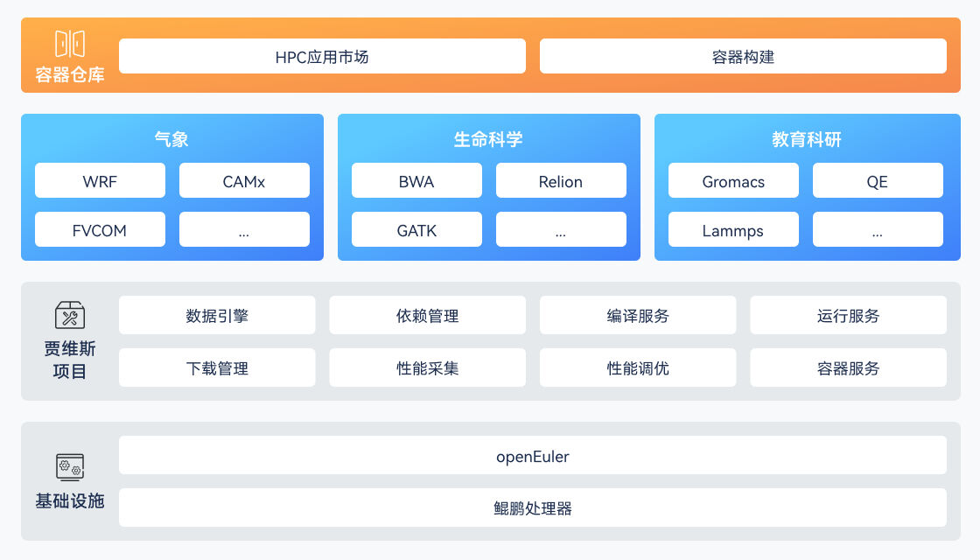The height and width of the screenshot is (560, 980).
Task: Click the openEuler bar
Action: (x=533, y=456)
